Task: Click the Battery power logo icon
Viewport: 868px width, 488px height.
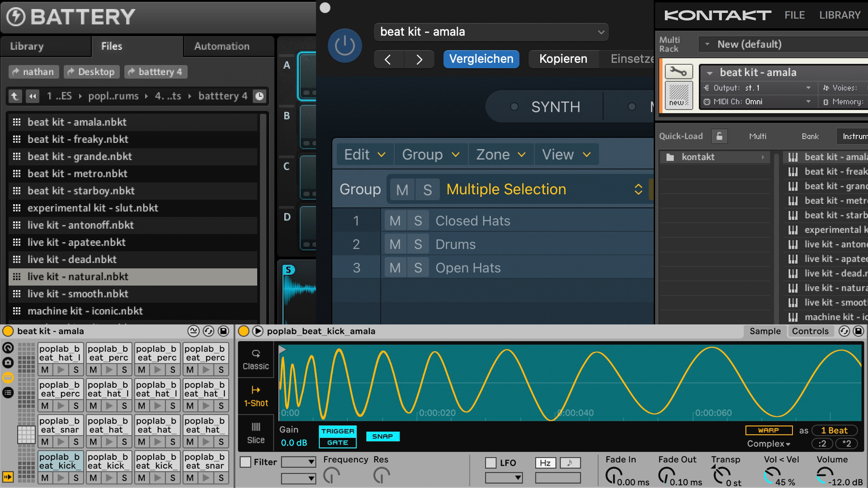Action: pos(16,17)
